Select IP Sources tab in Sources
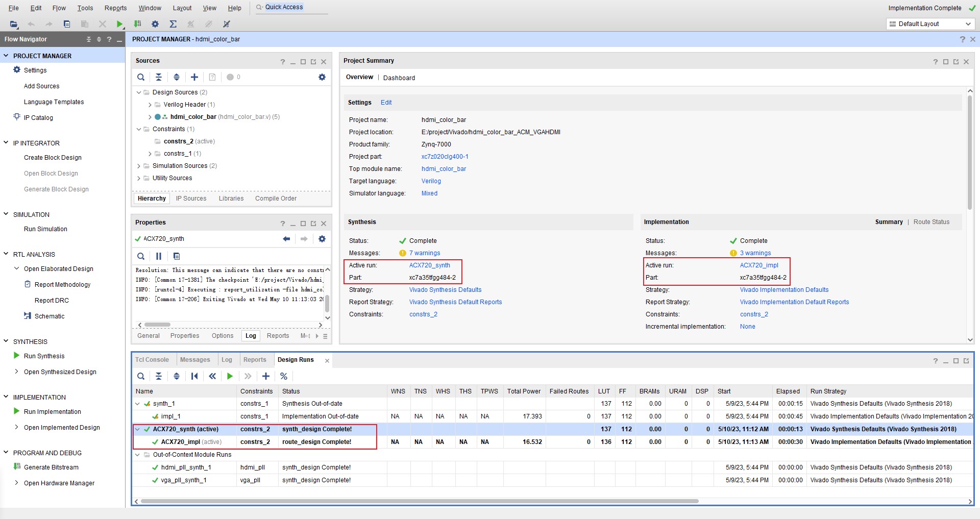980x519 pixels. click(191, 199)
